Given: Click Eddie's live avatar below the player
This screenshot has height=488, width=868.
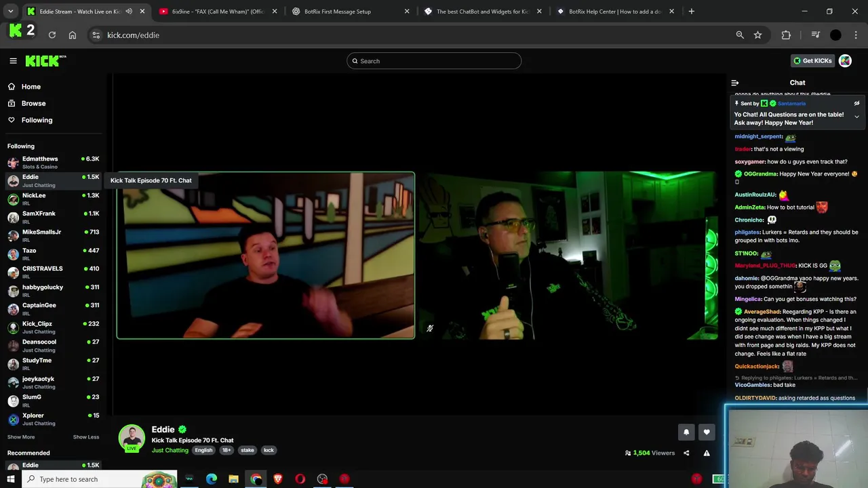Looking at the screenshot, I should tap(132, 439).
